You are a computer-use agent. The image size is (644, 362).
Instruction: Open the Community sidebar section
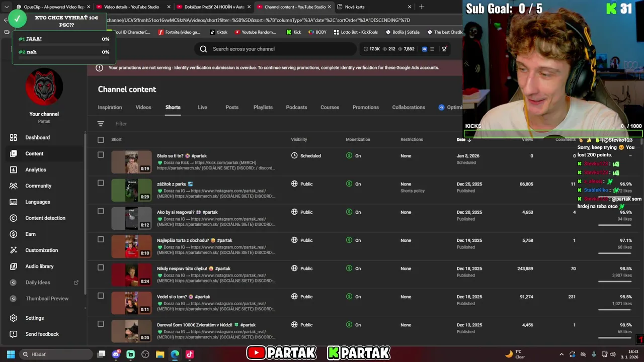pos(38,186)
